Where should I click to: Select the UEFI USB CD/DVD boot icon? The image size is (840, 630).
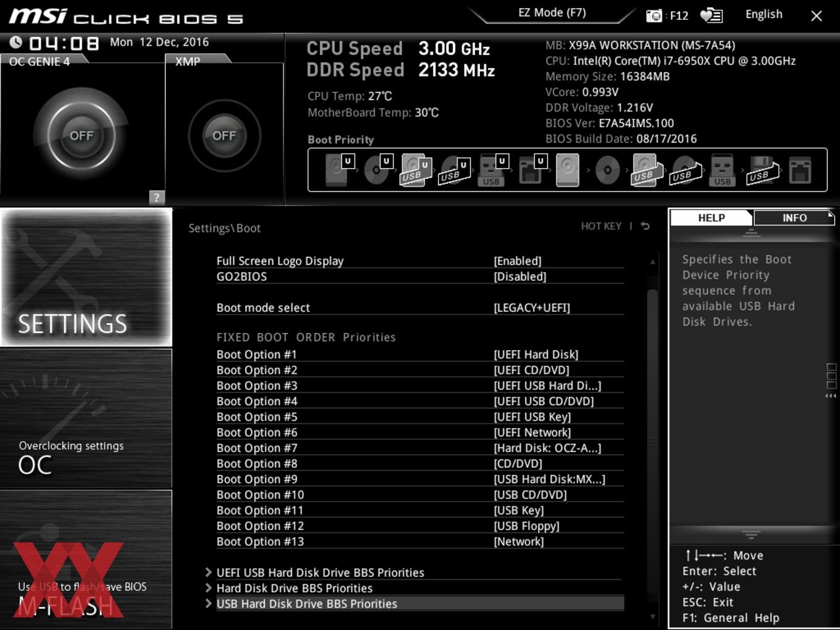pyautogui.click(x=454, y=170)
